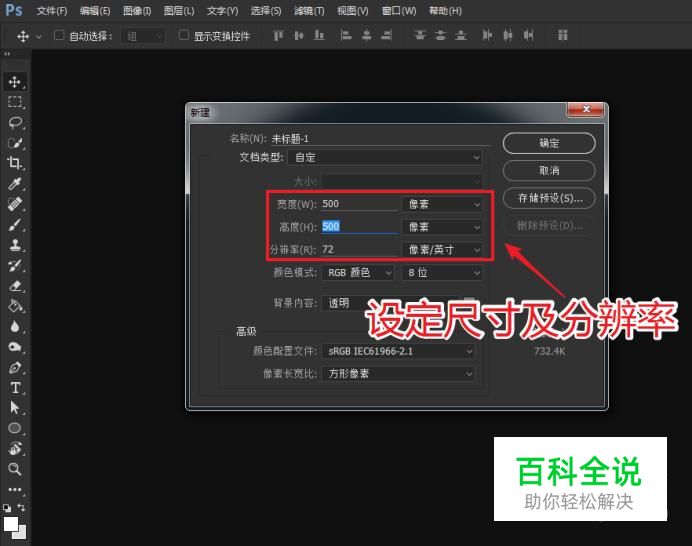Screen dimensions: 692x546
Task: Select the Brush tool
Action: click(15, 224)
